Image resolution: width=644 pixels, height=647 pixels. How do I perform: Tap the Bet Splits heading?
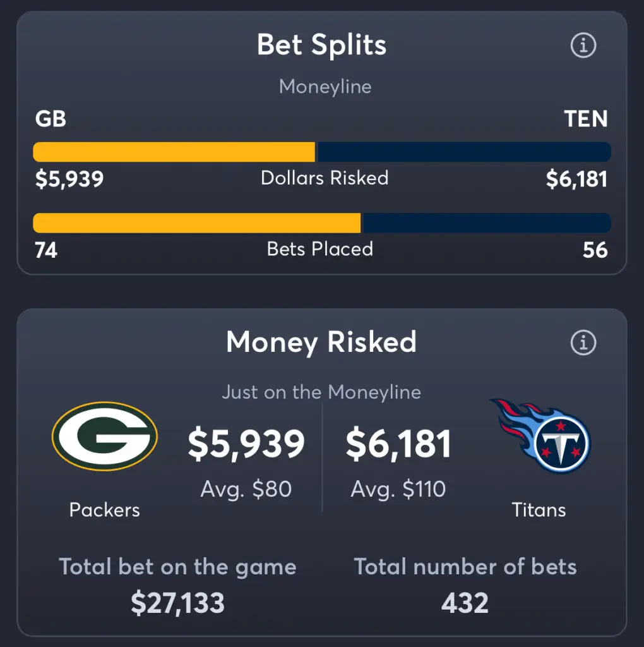321,45
